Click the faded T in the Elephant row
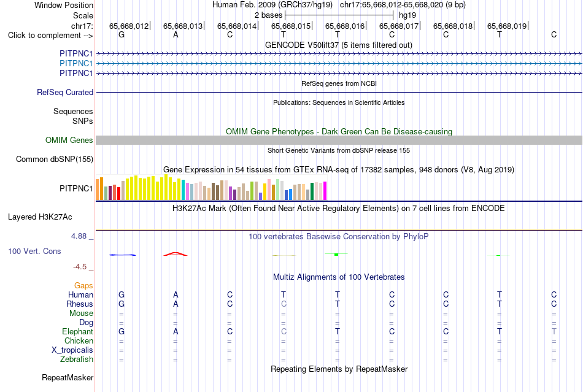 coord(554,331)
